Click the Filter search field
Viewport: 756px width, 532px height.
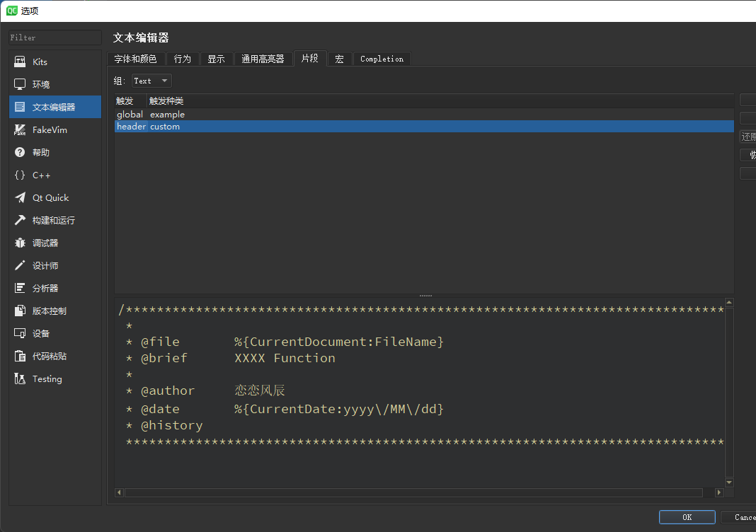click(55, 37)
